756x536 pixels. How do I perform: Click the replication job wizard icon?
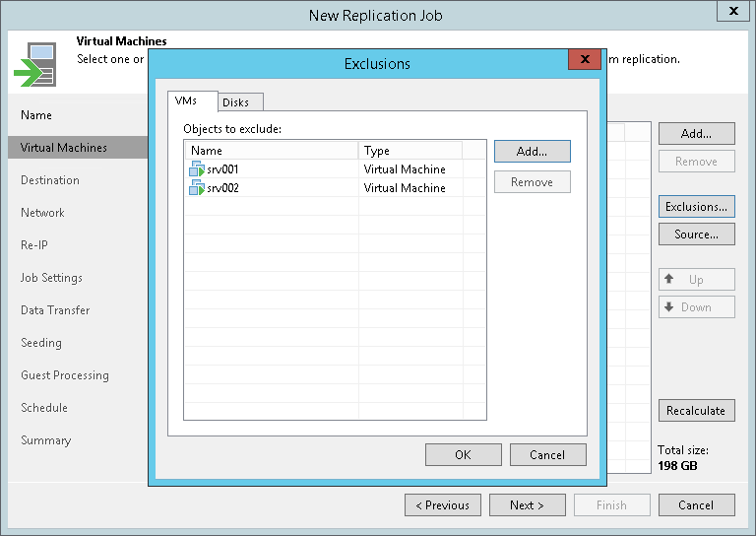click(35, 63)
